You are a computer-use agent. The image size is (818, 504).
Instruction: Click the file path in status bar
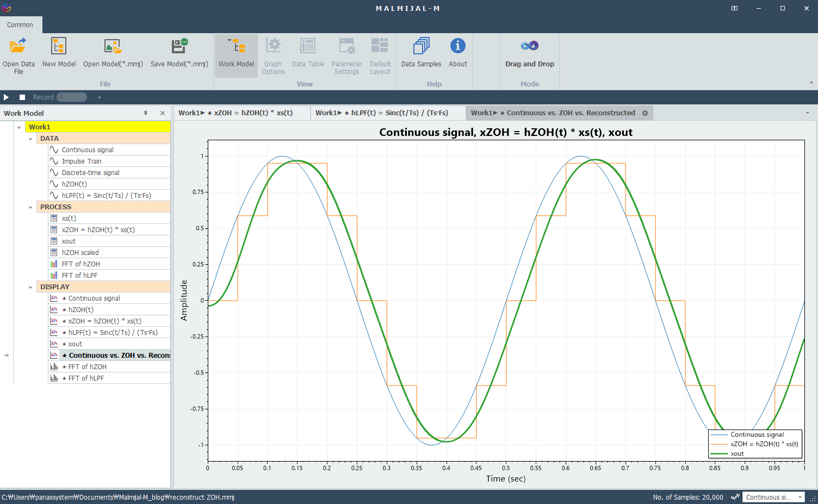point(118,497)
